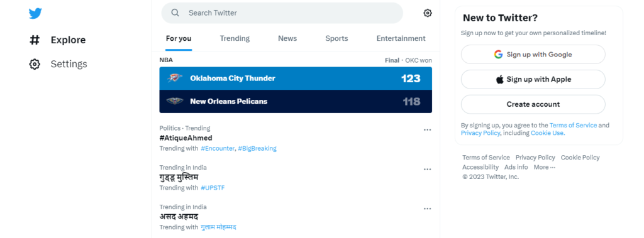Click the Twitter bird logo
644x238 pixels.
[x=35, y=14]
